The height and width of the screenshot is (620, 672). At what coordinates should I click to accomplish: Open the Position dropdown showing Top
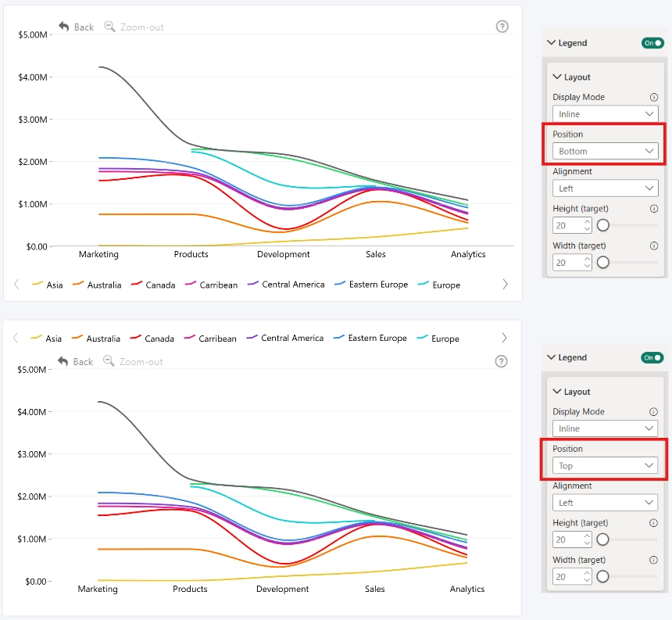point(605,466)
